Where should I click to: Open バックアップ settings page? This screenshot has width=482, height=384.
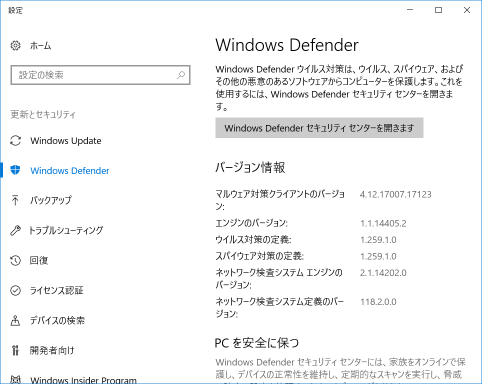51,200
